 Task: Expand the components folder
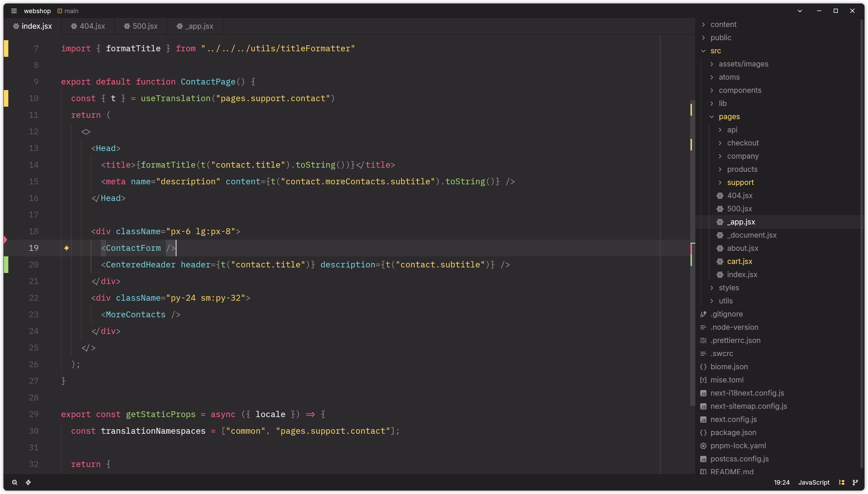(712, 90)
